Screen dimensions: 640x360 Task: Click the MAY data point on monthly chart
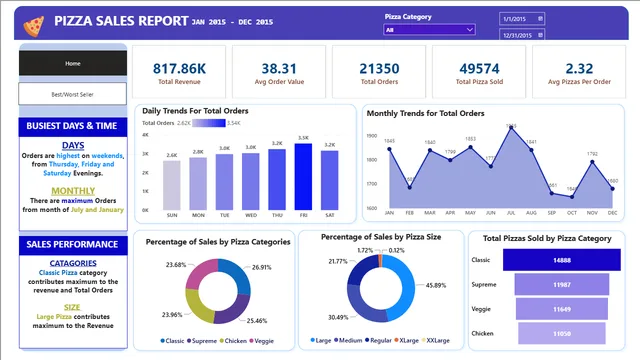[471, 147]
